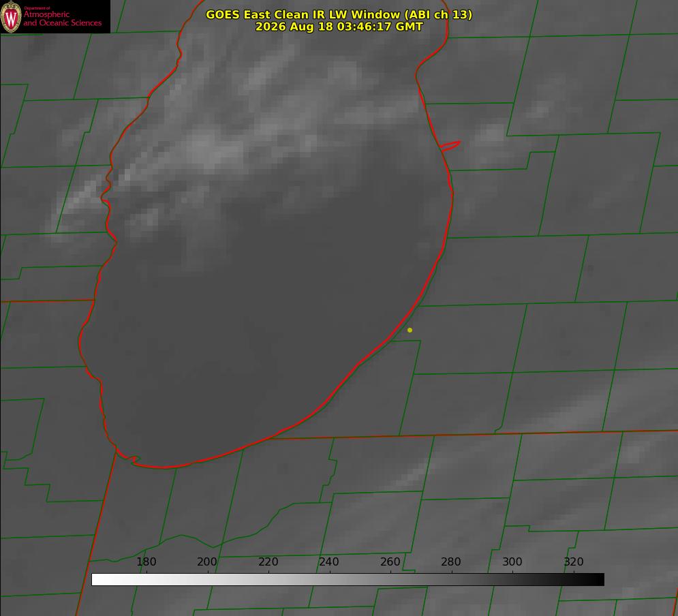
Task: Click the timestamp '2026 Aug 18 03:46:17 GMT'
Action: click(339, 27)
